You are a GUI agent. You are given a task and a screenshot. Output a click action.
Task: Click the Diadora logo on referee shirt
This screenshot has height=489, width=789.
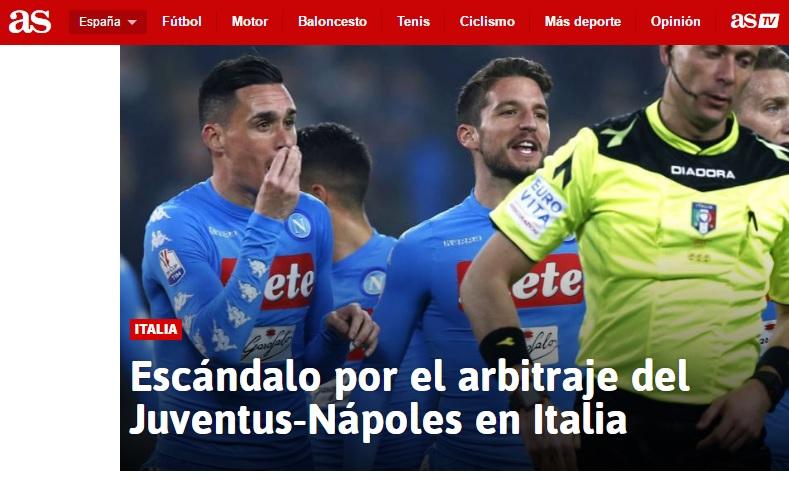click(702, 173)
